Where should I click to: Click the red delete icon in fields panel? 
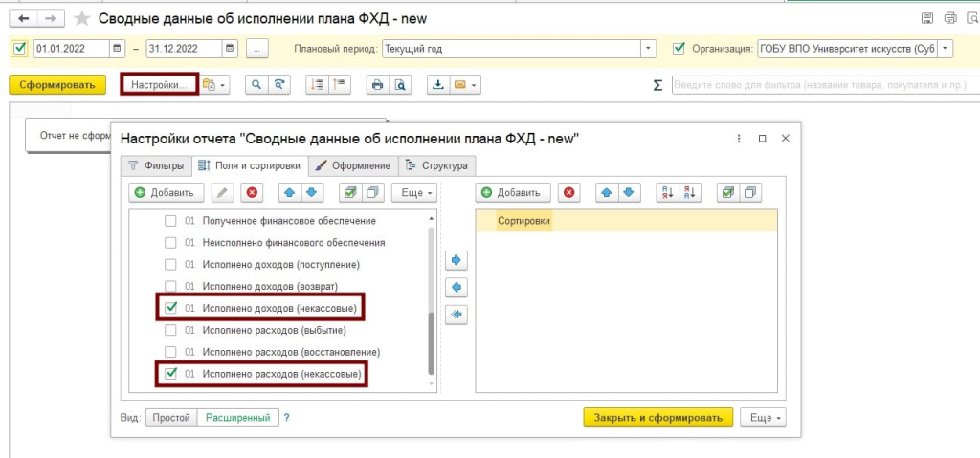[252, 193]
